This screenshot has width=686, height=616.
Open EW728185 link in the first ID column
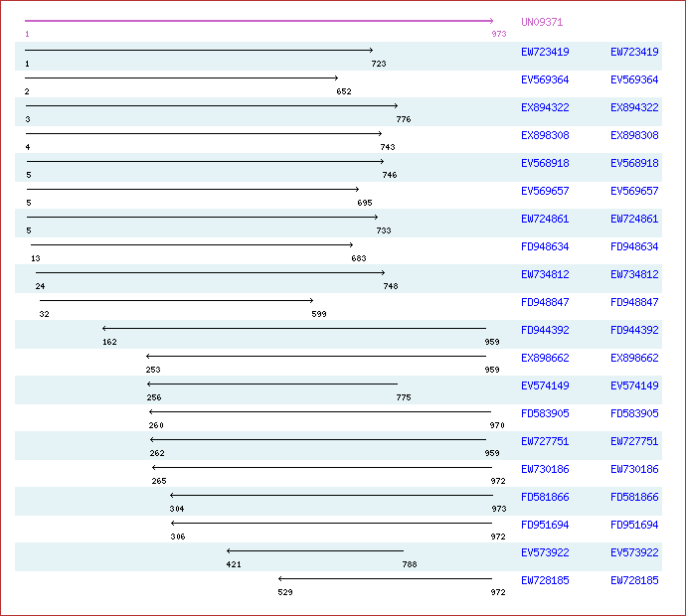pos(545,580)
